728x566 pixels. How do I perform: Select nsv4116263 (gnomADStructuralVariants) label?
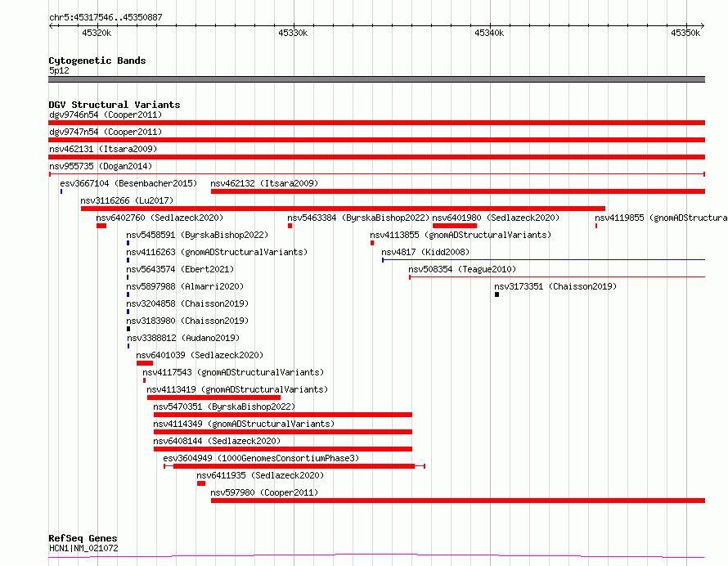click(217, 252)
